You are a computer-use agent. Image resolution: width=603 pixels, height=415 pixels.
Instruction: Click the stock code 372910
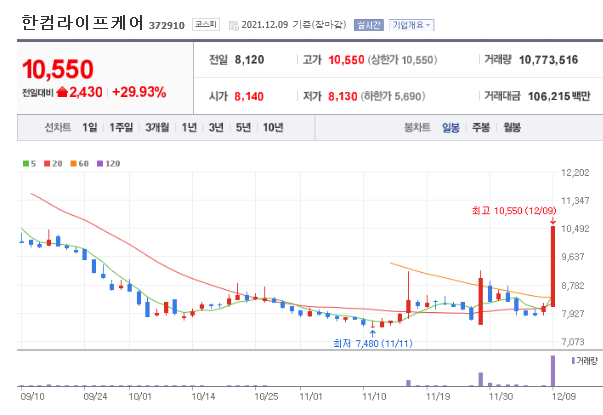coord(167,25)
